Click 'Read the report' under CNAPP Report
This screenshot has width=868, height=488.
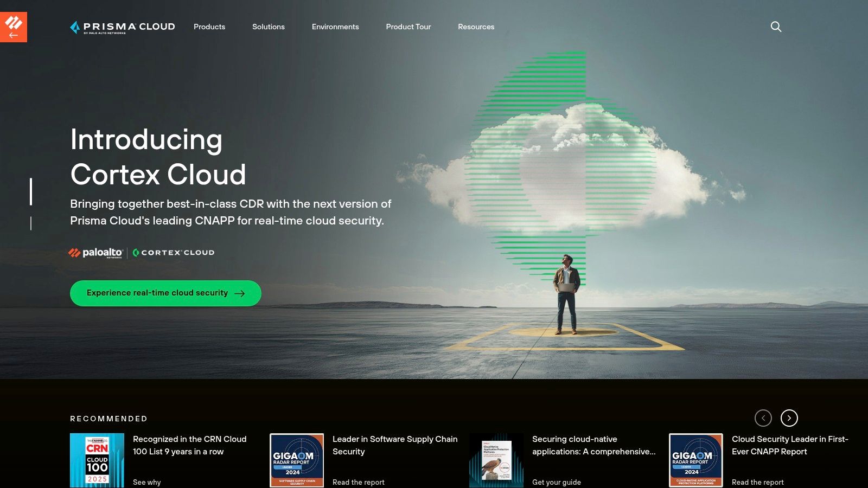point(758,482)
